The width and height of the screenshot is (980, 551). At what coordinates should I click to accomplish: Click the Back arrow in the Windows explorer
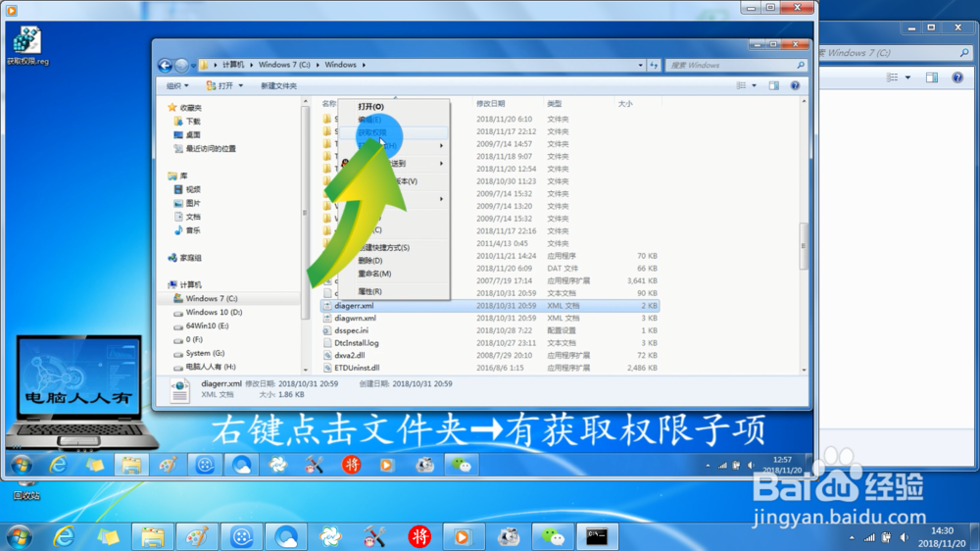[165, 65]
